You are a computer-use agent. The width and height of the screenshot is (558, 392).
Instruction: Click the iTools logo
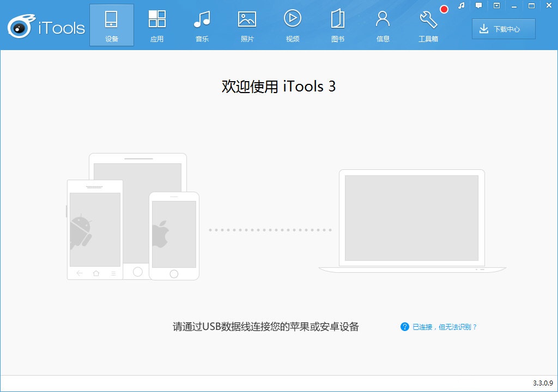click(x=46, y=26)
